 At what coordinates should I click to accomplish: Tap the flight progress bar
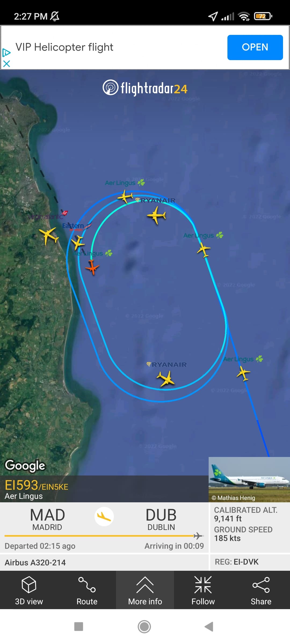point(104,536)
